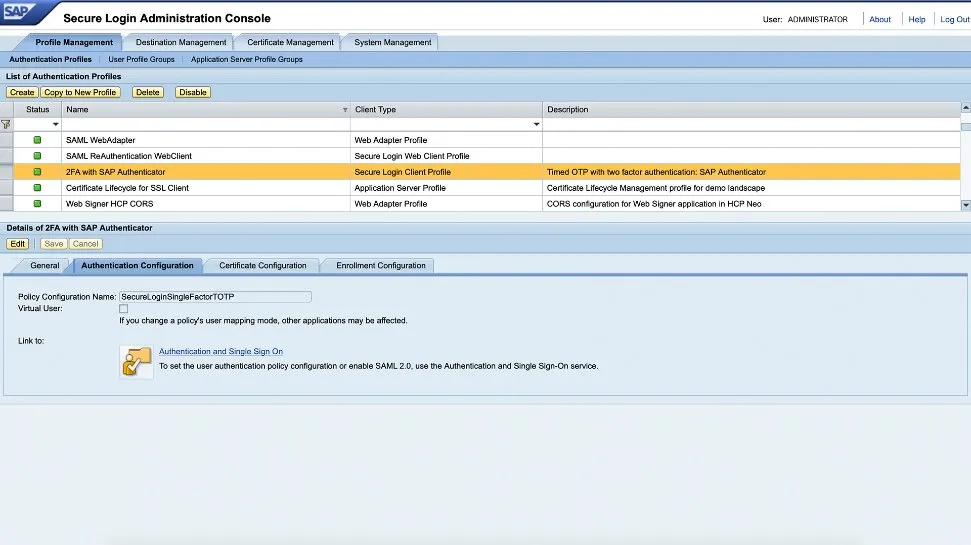The height and width of the screenshot is (545, 971).
Task: Click the table filter funnel icon
Action: (x=6, y=124)
